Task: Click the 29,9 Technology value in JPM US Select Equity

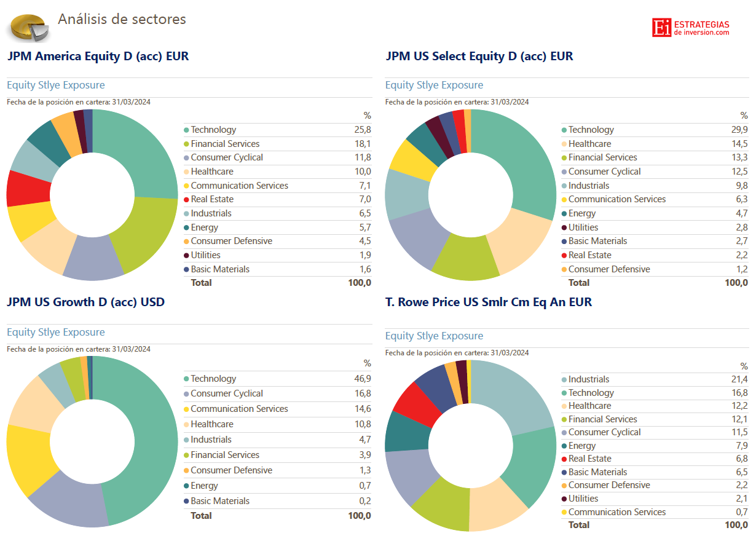Action: pos(739,130)
